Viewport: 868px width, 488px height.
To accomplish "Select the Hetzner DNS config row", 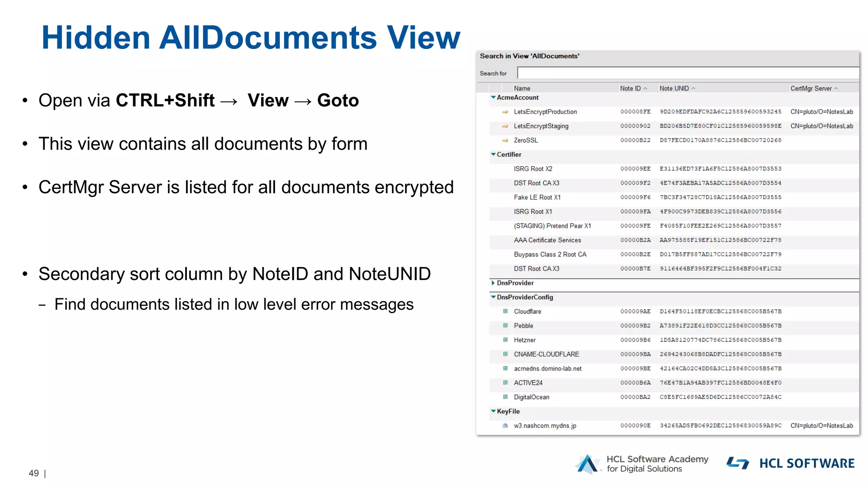I will pos(674,340).
